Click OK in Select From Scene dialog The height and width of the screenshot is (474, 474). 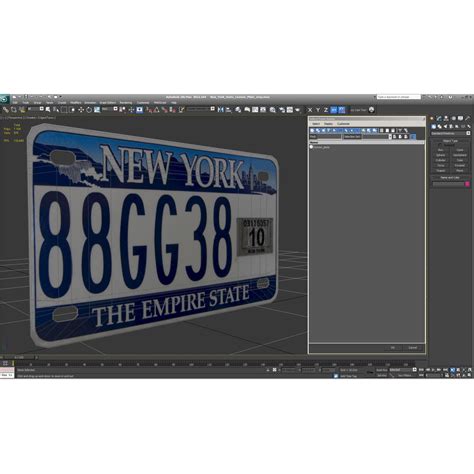(393, 348)
